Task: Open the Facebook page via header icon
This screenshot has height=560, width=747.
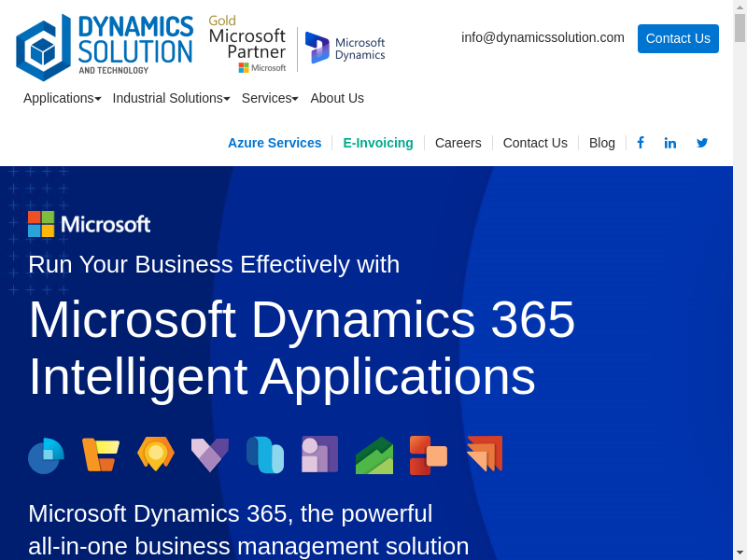Action: pos(641,143)
